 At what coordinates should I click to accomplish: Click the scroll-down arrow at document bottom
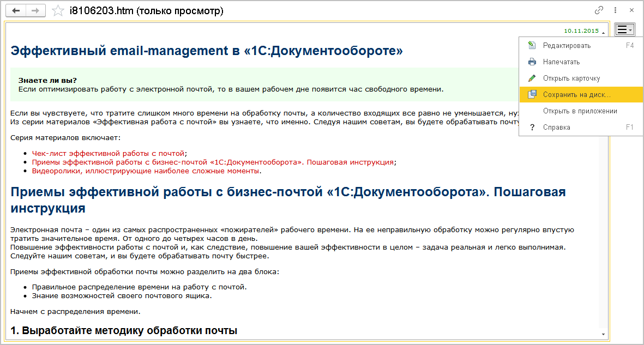coord(603,334)
